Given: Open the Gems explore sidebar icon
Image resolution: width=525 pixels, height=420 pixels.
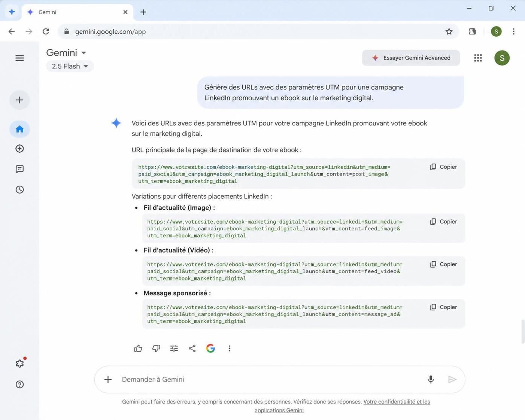Looking at the screenshot, I should pyautogui.click(x=19, y=149).
